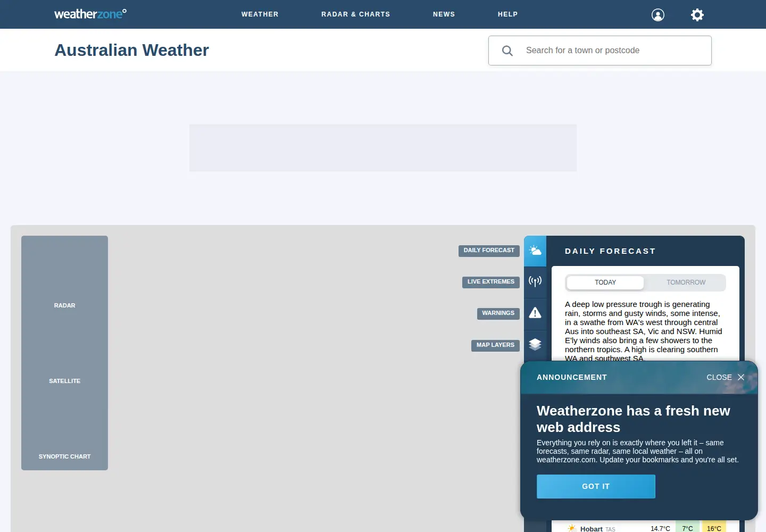Click Hobart's 7°C minimum temperature
Image resolution: width=766 pixels, height=532 pixels.
click(688, 528)
